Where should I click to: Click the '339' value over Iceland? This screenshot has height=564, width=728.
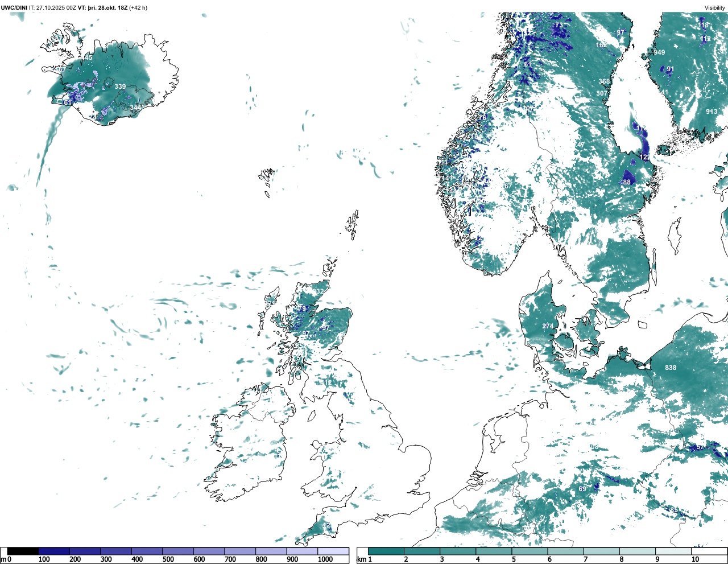(x=120, y=87)
